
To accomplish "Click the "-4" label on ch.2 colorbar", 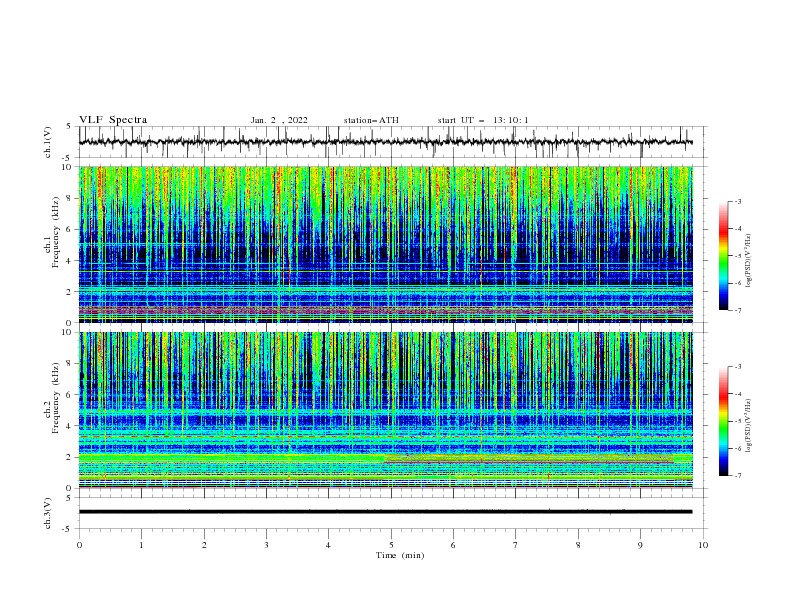I will [738, 394].
